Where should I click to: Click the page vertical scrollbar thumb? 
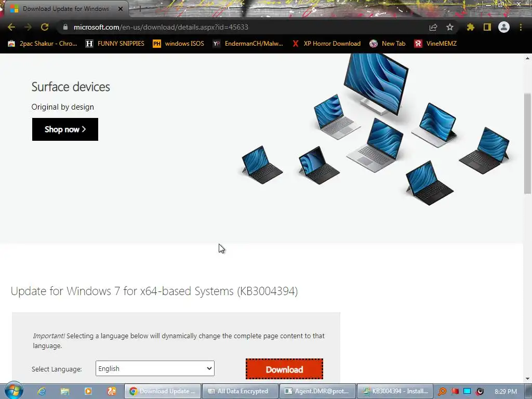click(527, 143)
